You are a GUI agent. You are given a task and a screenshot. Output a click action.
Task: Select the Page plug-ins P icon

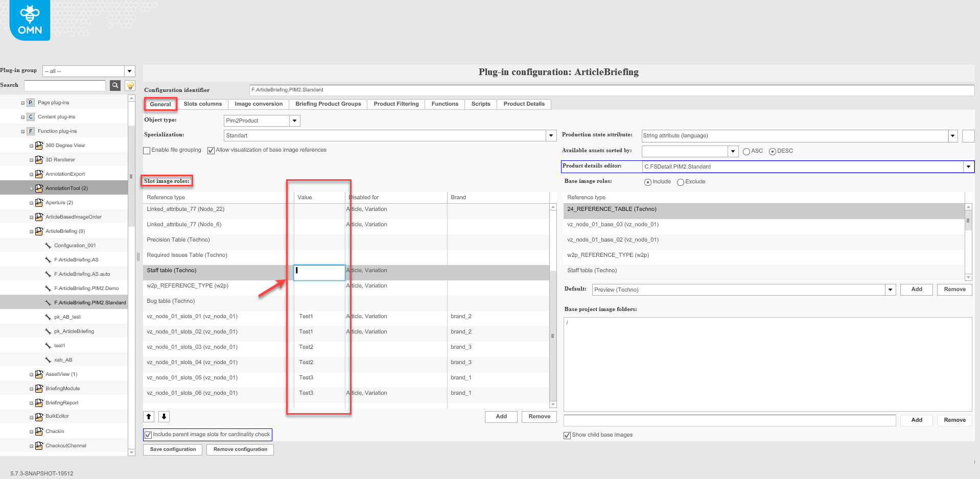pos(30,102)
